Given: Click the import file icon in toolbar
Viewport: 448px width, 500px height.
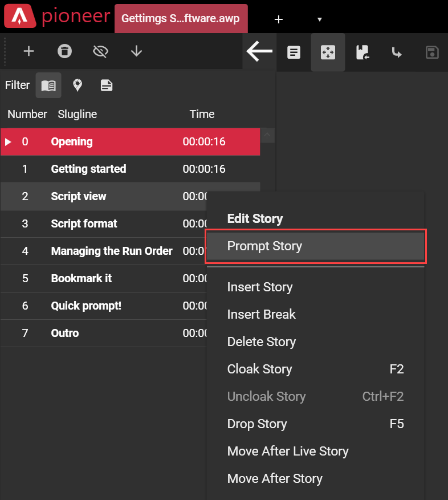Looking at the screenshot, I should (x=362, y=52).
